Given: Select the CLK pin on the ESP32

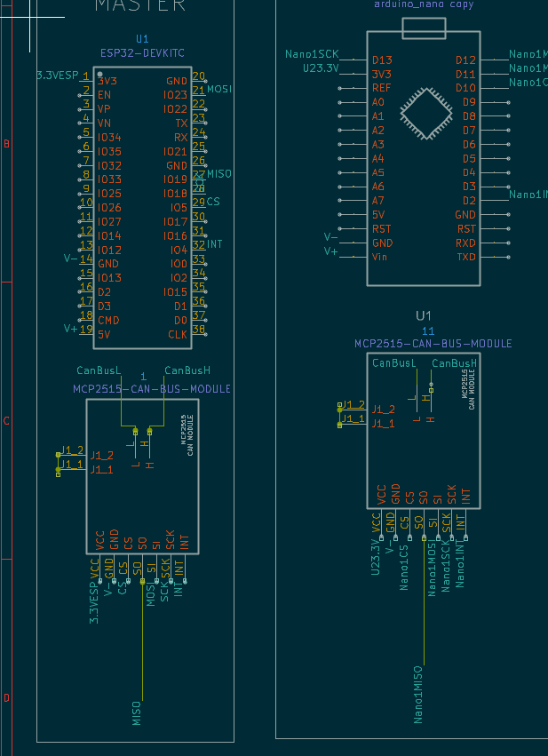Looking at the screenshot, I should point(178,335).
